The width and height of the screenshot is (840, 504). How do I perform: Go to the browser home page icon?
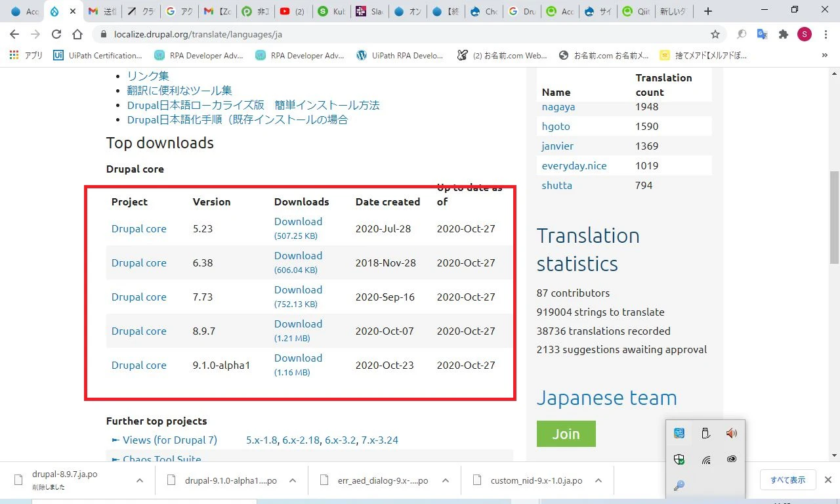(77, 34)
